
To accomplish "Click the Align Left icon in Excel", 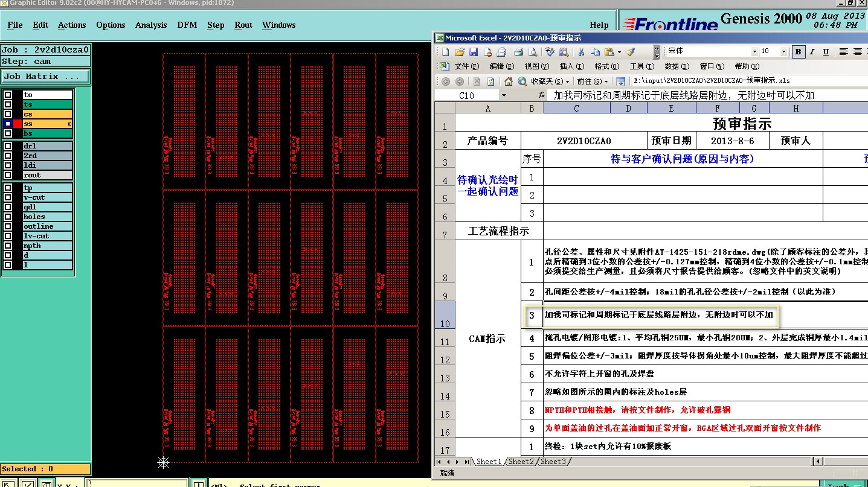I will (x=844, y=52).
